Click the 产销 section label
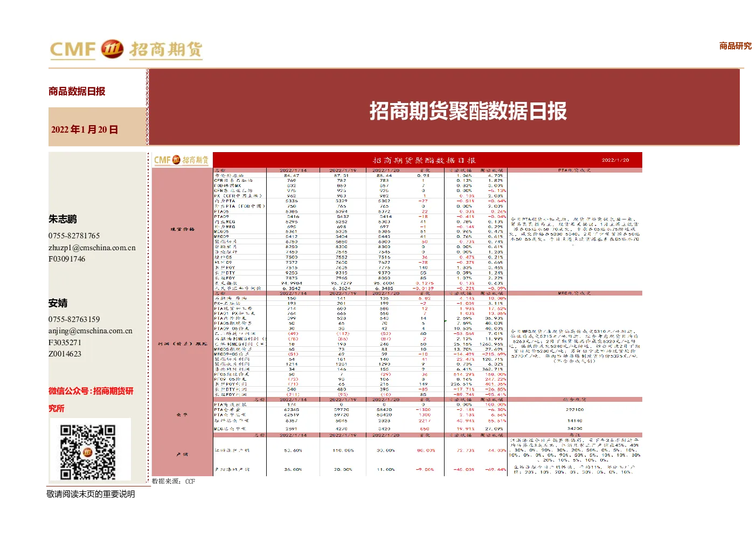The image size is (756, 535). (x=182, y=455)
